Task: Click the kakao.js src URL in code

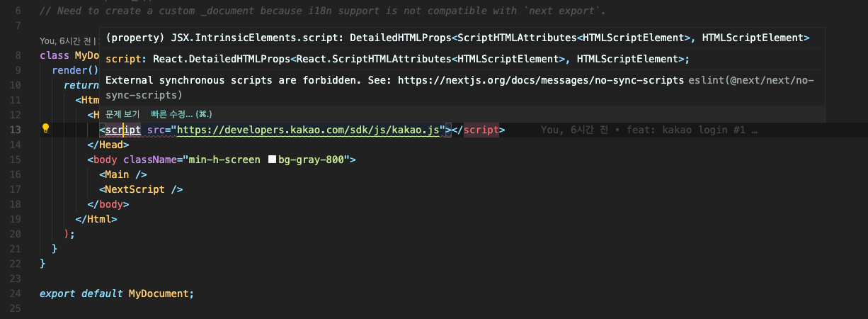Action: click(x=310, y=130)
